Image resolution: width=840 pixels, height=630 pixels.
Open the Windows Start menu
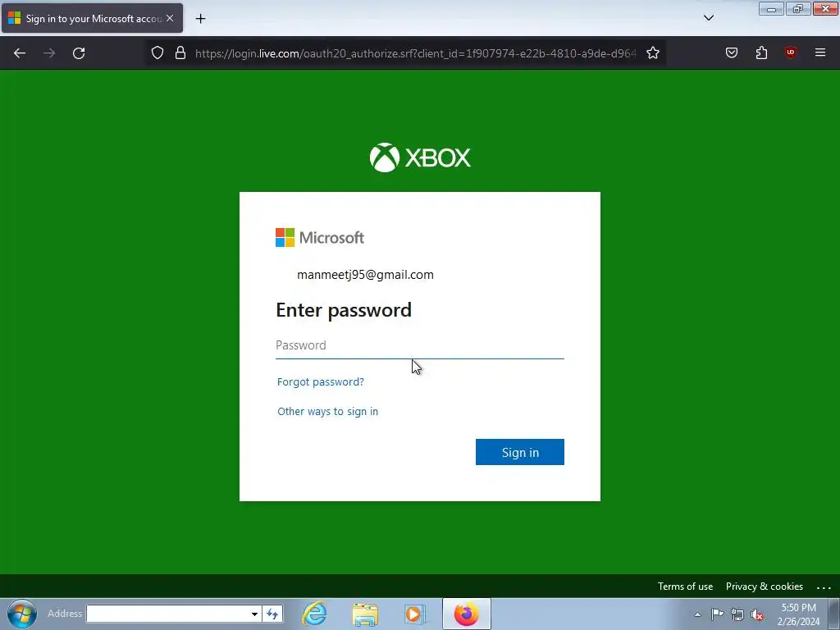[x=22, y=614]
